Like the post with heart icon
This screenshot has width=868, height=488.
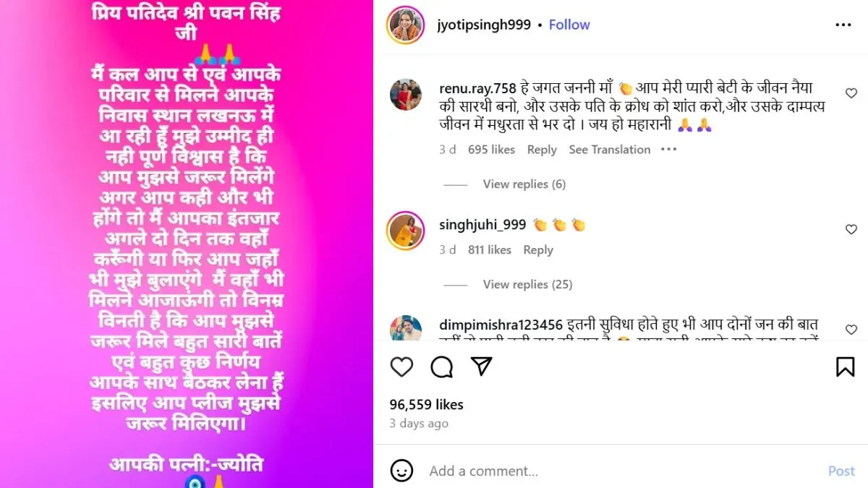(401, 367)
